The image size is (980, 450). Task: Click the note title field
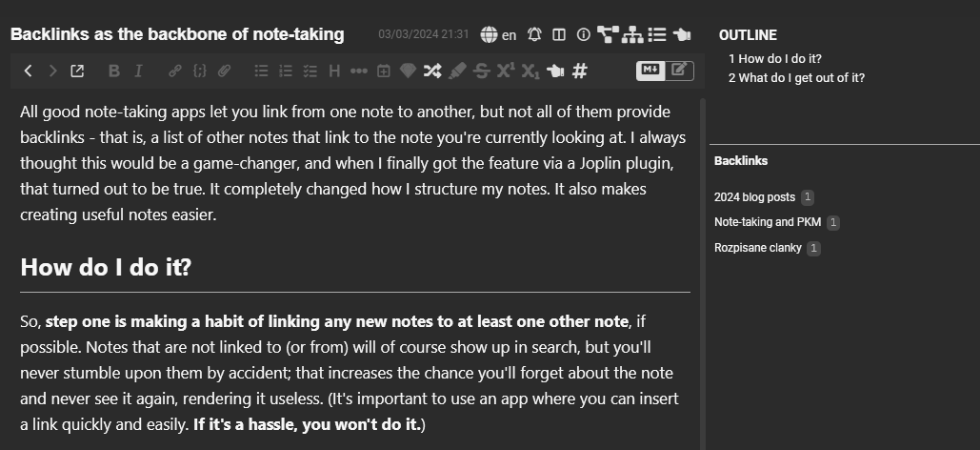(x=177, y=34)
